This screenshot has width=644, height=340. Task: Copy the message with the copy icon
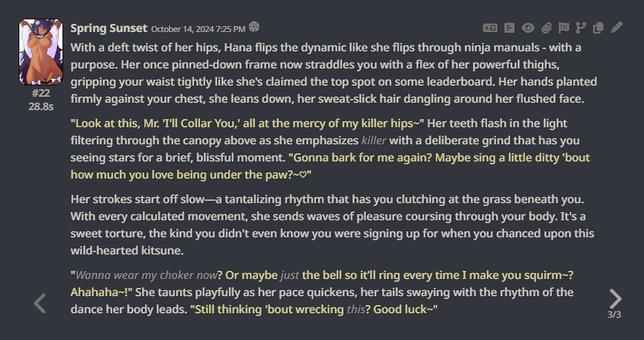[x=599, y=28]
